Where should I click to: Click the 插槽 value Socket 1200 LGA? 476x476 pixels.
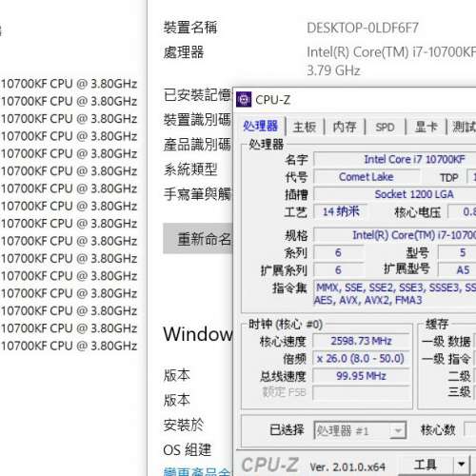[x=395, y=194]
